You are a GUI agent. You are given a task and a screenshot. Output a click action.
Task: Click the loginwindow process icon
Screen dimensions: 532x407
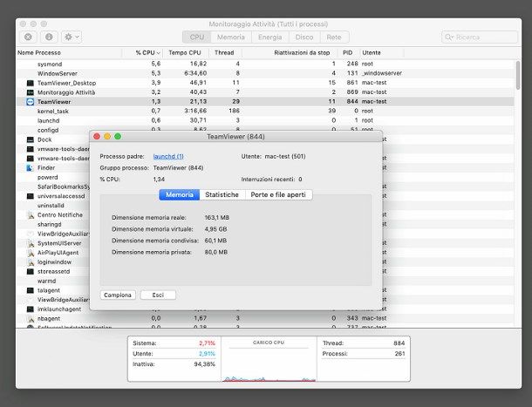(31, 262)
